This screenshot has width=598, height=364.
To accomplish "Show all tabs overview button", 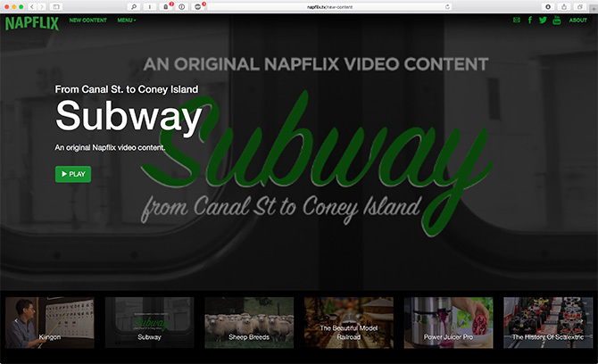I will pos(579,7).
